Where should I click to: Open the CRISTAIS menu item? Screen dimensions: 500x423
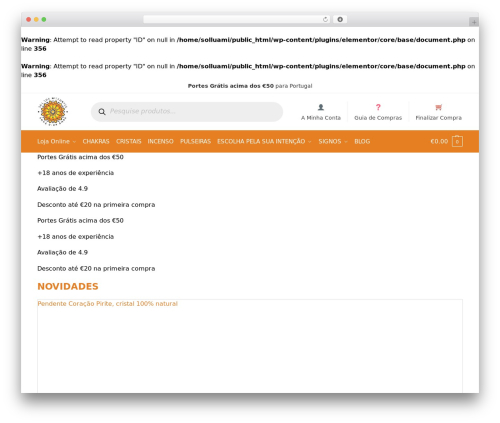coord(129,141)
